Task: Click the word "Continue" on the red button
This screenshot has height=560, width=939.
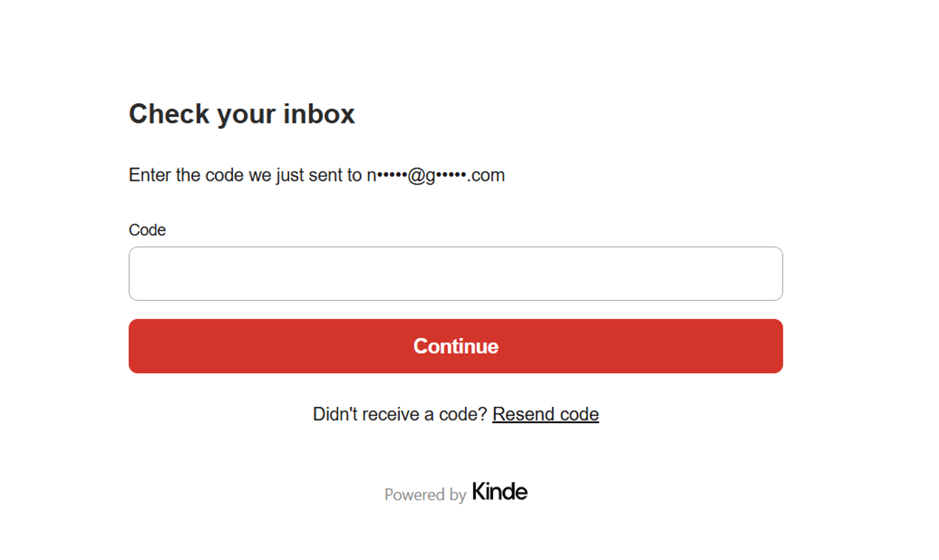Action: point(455,346)
